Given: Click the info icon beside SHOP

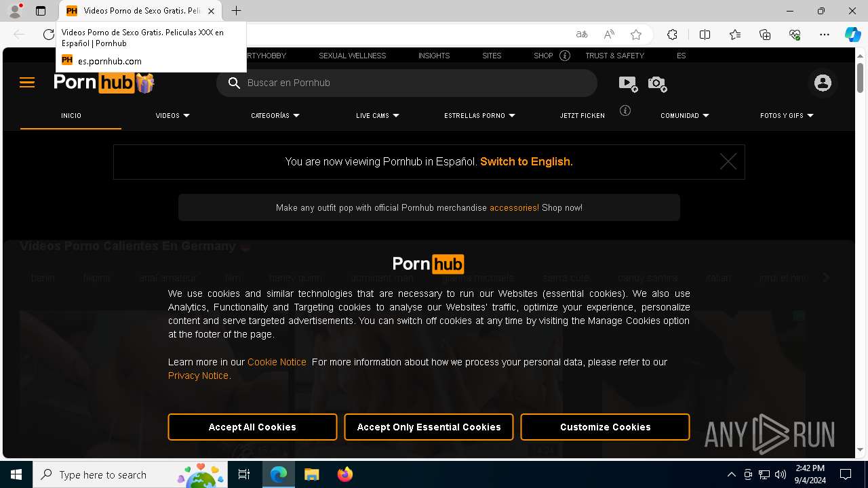Looking at the screenshot, I should click(x=565, y=56).
